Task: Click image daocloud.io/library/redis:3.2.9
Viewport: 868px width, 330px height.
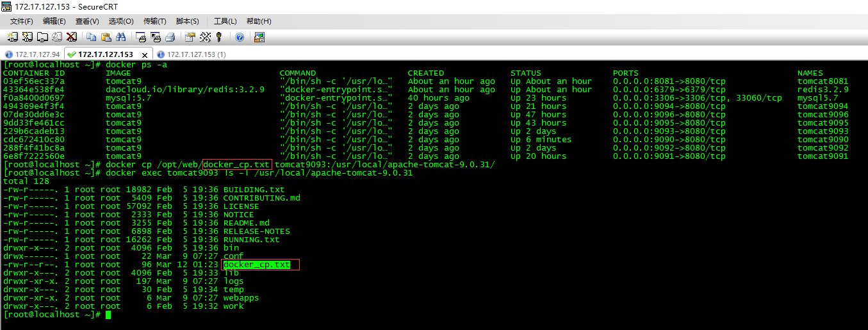Action: click(185, 90)
